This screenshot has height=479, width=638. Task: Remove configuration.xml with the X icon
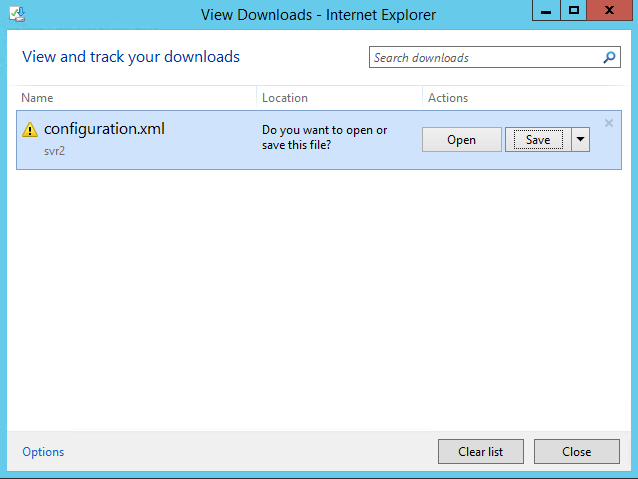(x=609, y=123)
